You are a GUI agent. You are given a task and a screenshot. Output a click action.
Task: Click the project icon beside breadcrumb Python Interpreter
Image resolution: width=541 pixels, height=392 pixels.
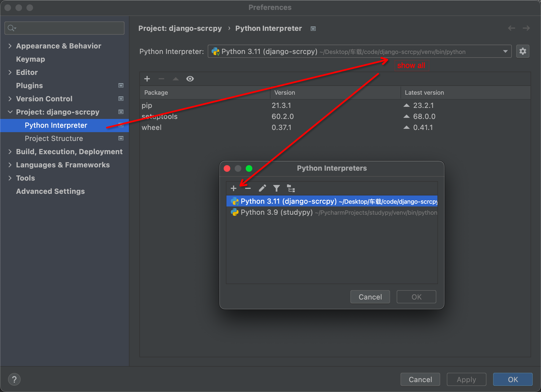click(x=313, y=29)
